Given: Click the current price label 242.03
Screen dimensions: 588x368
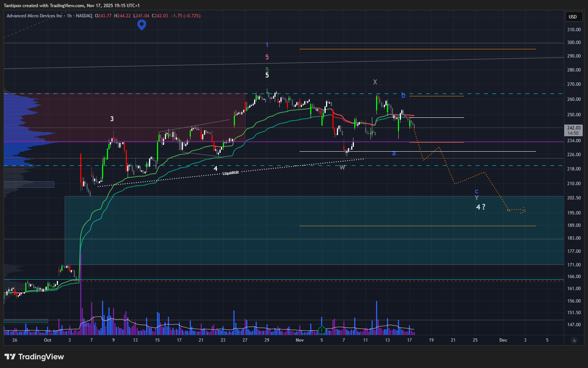Looking at the screenshot, I should coord(574,128).
